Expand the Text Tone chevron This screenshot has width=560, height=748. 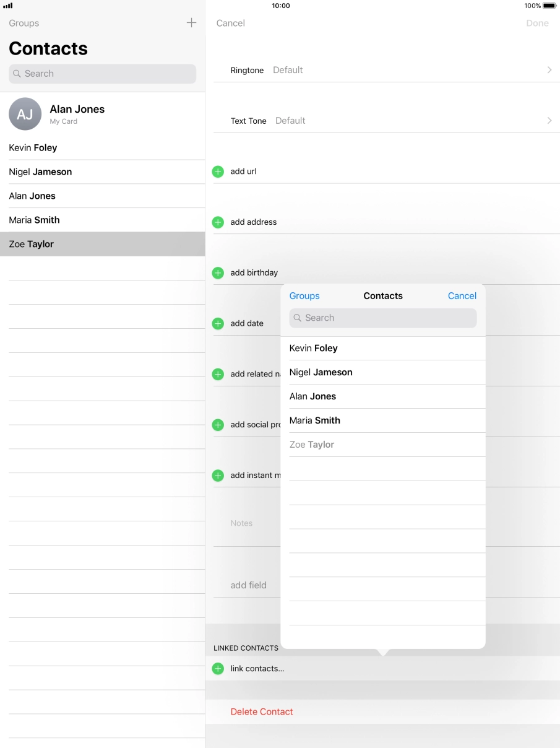(x=549, y=121)
